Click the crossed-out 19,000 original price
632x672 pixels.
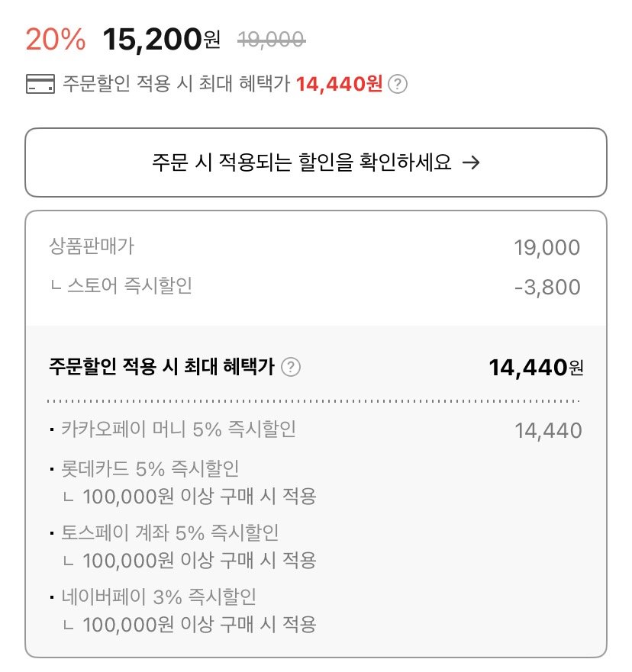click(271, 40)
